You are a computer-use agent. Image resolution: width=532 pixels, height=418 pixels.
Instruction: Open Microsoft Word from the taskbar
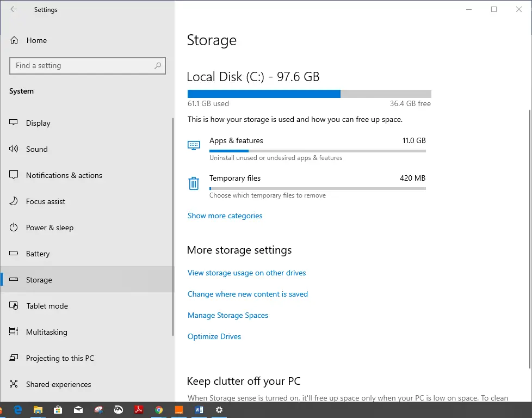199,410
